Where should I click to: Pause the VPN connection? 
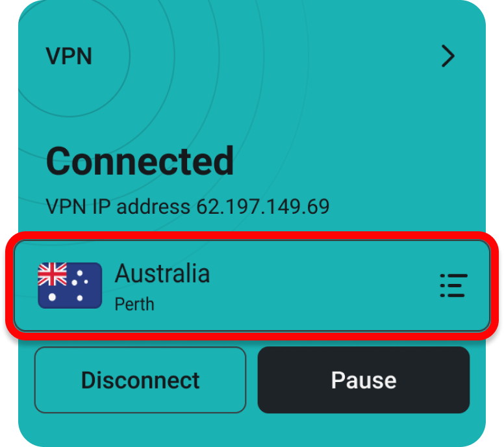coord(364,380)
